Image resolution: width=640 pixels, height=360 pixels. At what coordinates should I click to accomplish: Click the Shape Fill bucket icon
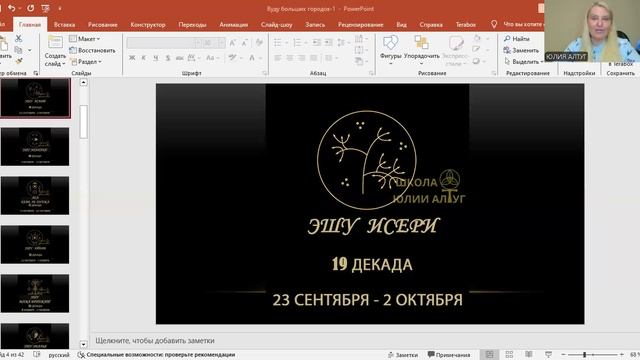477,38
